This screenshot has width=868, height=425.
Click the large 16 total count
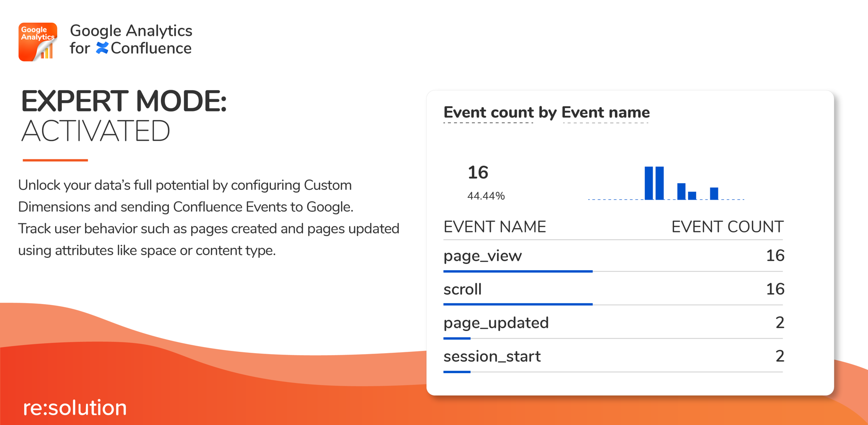[478, 172]
